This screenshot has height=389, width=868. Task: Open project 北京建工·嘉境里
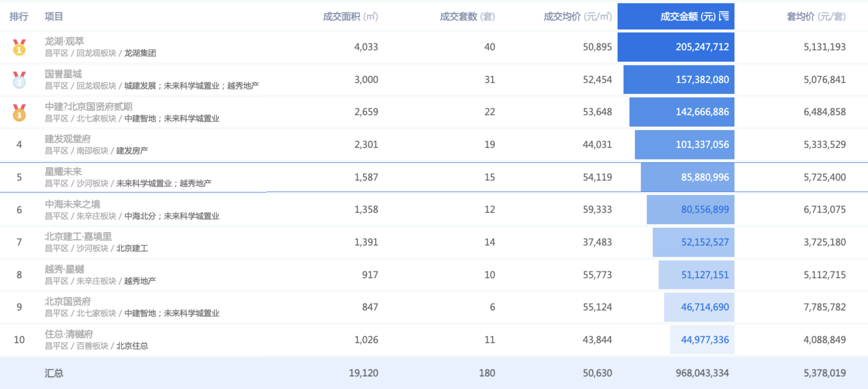tap(78, 236)
